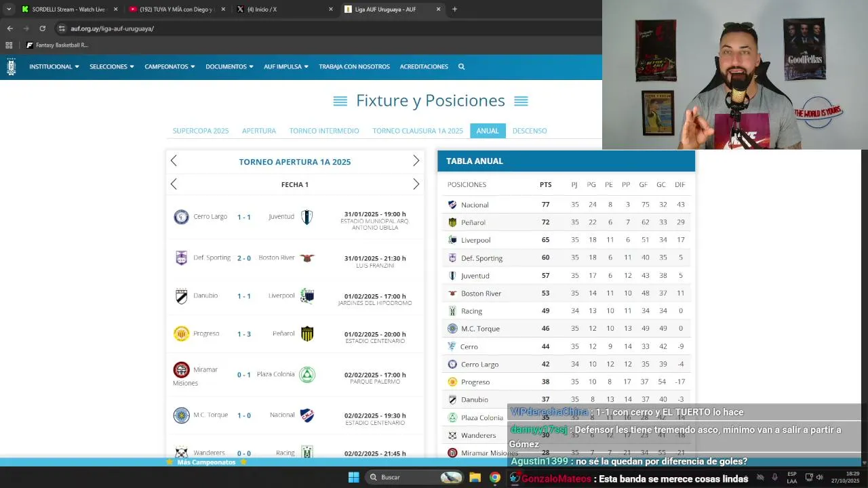Click the Peñarol crest in fixture
The width and height of the screenshot is (868, 488).
tap(307, 333)
